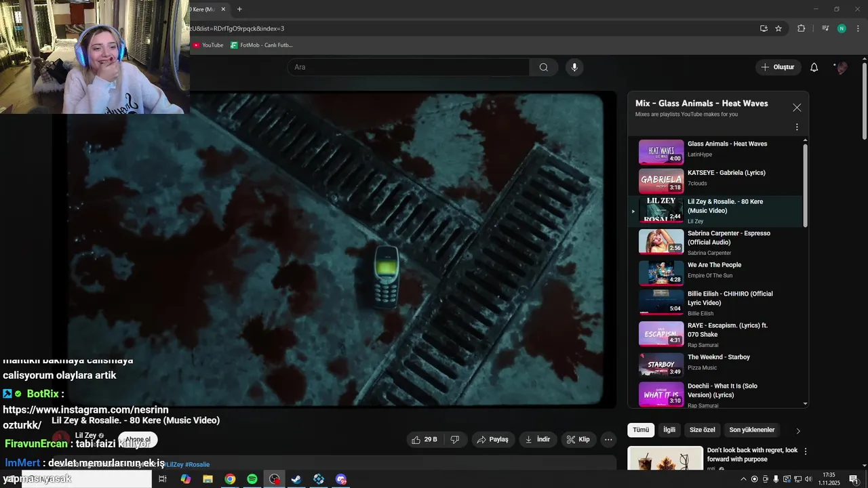
Task: Click the İndir download button
Action: 538,439
